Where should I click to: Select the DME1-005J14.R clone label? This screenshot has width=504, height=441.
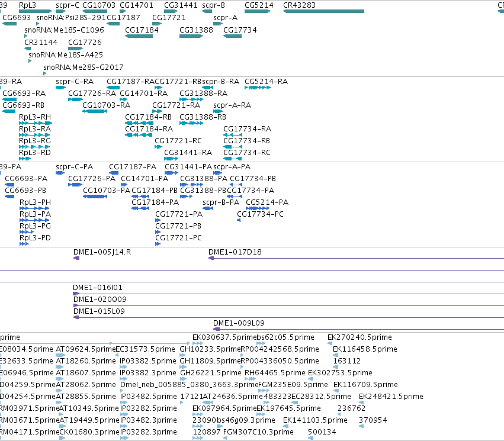[x=102, y=252]
